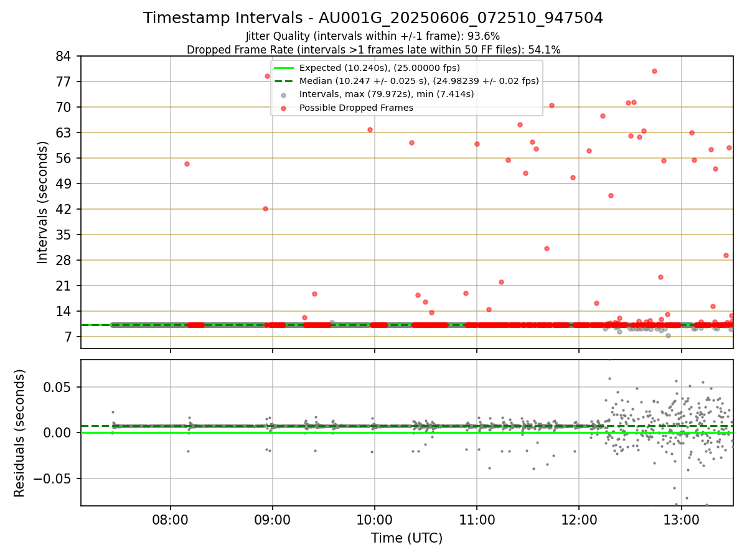Click the 'Residuals (seconds)' y-axis label

20,433
